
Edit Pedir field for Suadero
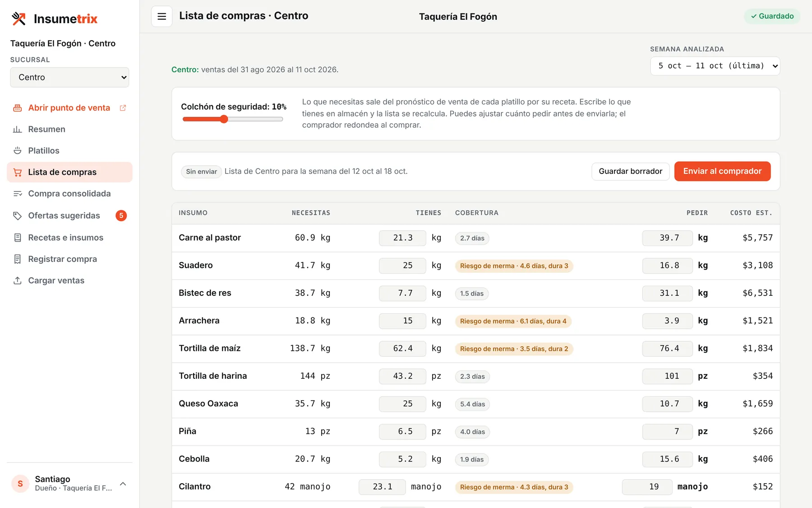tap(667, 266)
